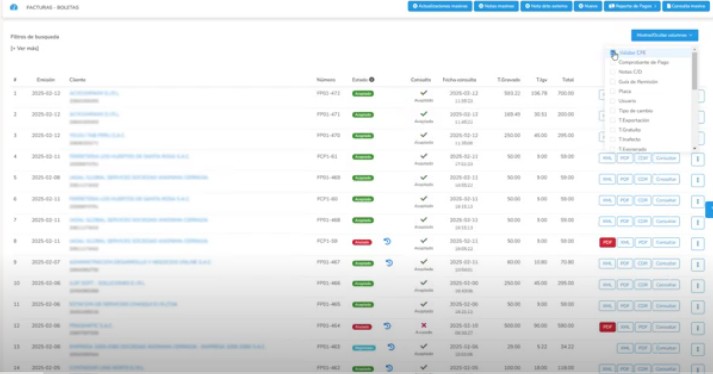This screenshot has height=374, width=713.
Task: Open the client link for invoice FP01-466
Action: tap(107, 283)
